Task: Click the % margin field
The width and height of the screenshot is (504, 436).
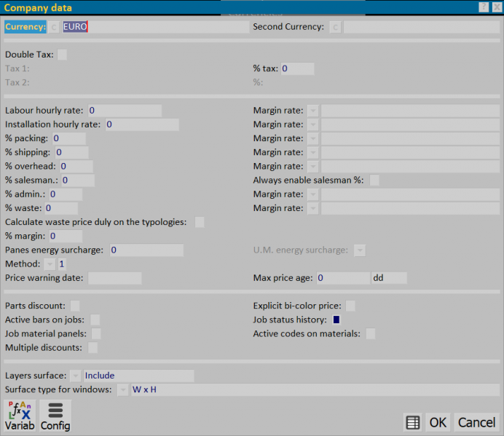Action: [x=66, y=236]
